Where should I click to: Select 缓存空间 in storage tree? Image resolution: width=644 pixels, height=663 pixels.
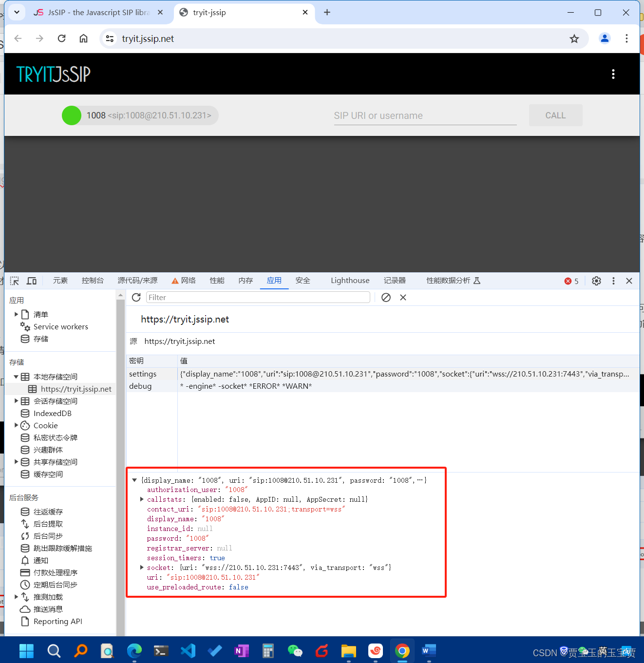coord(48,474)
